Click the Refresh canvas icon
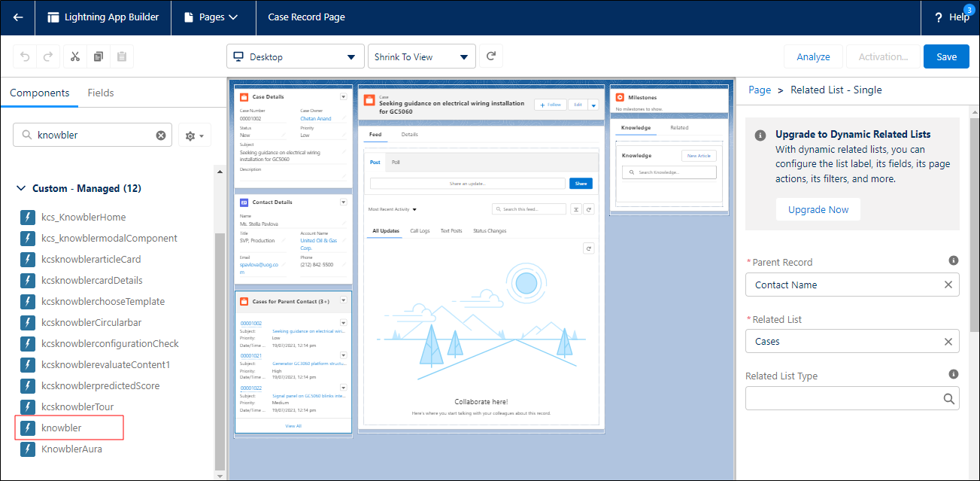Screen dimensions: 980x481 coord(491,56)
